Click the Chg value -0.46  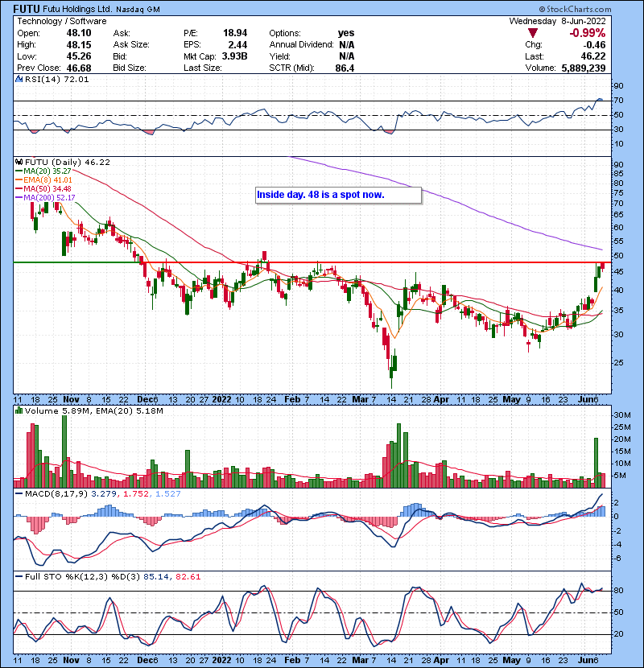[594, 45]
